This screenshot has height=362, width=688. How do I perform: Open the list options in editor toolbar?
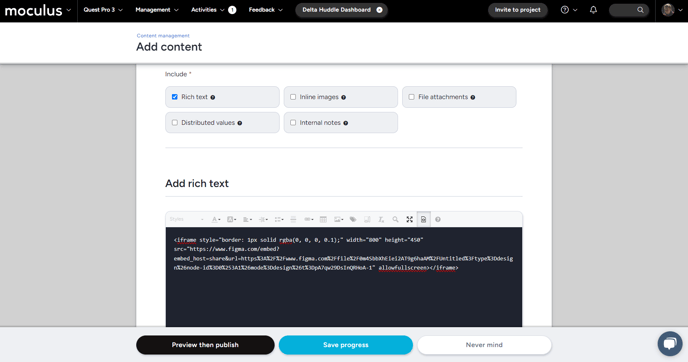[x=279, y=219]
